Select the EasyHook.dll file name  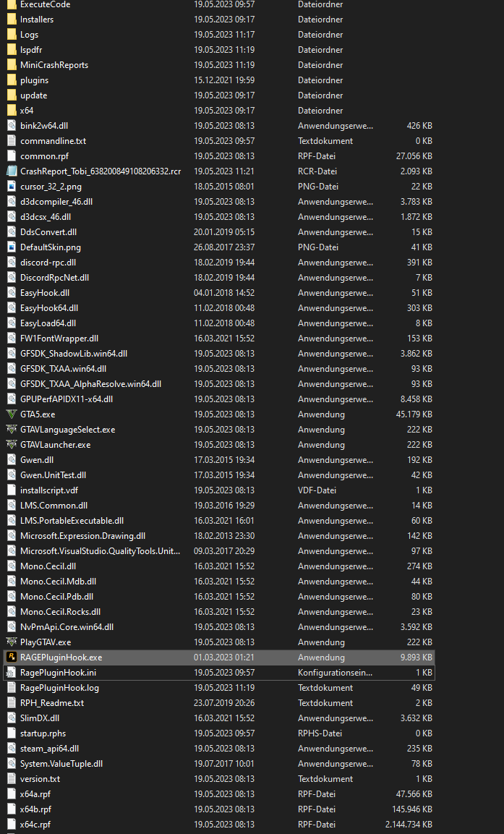coord(45,293)
